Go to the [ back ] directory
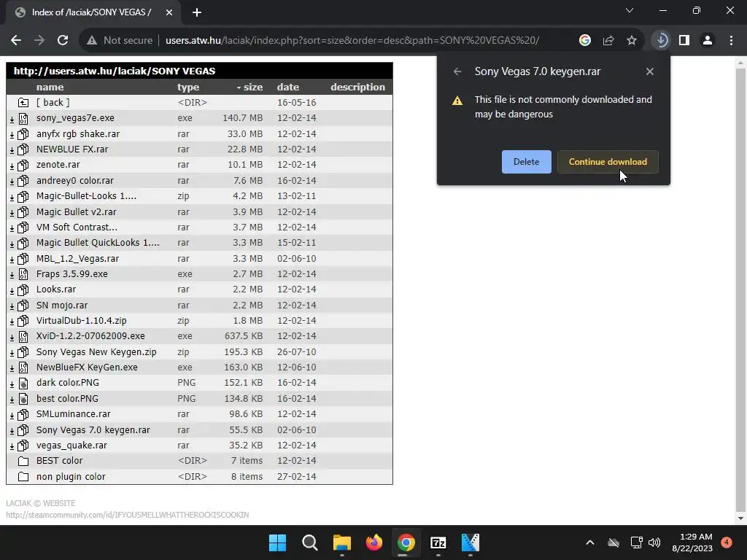Viewport: 747px width, 560px height. tap(53, 102)
